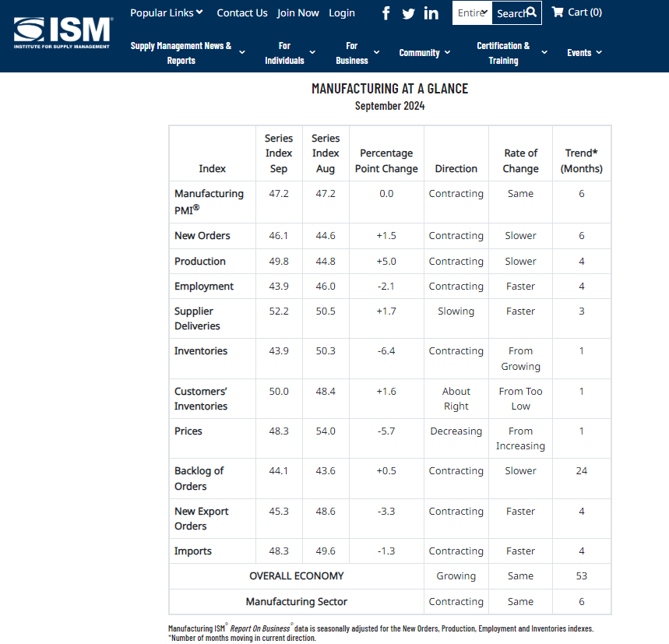Screen dimensions: 669x644
Task: Click the Login link
Action: [341, 12]
